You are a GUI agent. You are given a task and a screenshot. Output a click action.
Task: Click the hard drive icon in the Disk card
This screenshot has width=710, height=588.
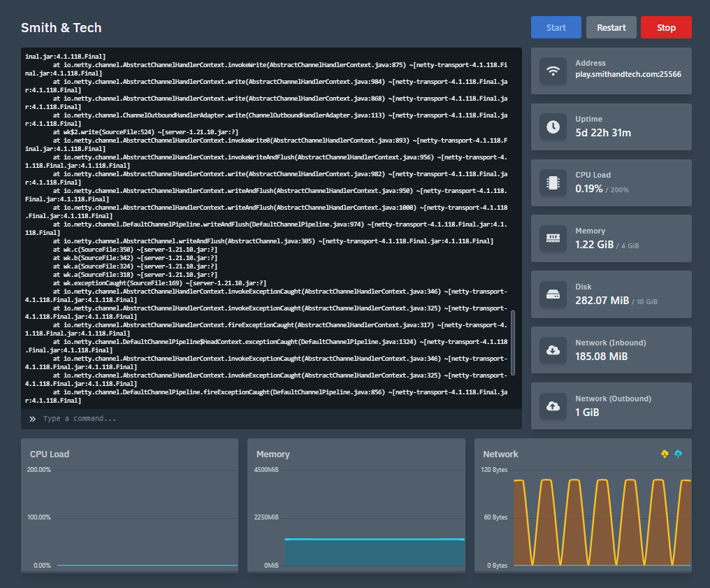(553, 294)
